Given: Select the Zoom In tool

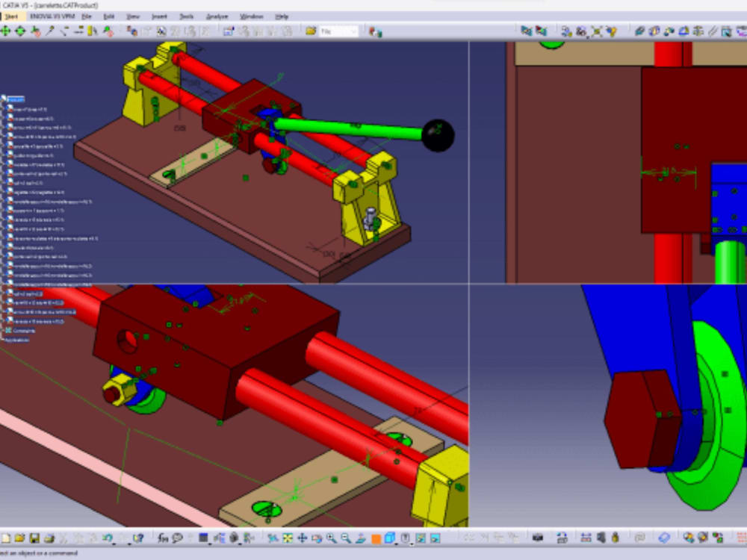Looking at the screenshot, I should (332, 537).
